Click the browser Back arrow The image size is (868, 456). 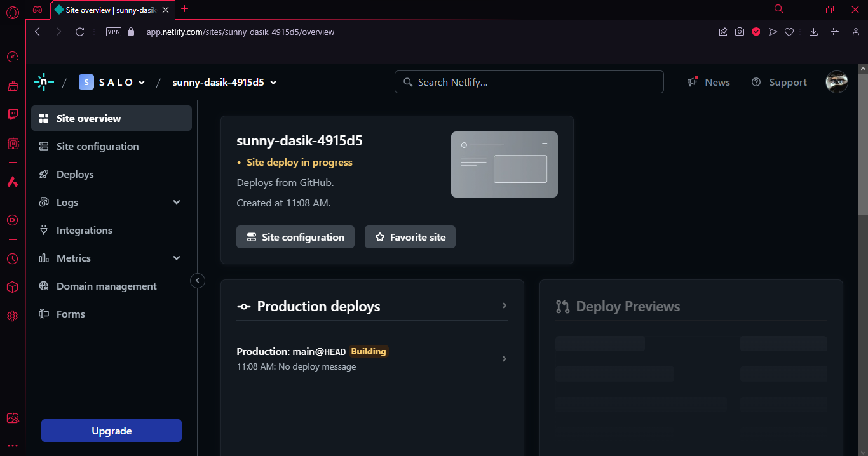[37, 32]
